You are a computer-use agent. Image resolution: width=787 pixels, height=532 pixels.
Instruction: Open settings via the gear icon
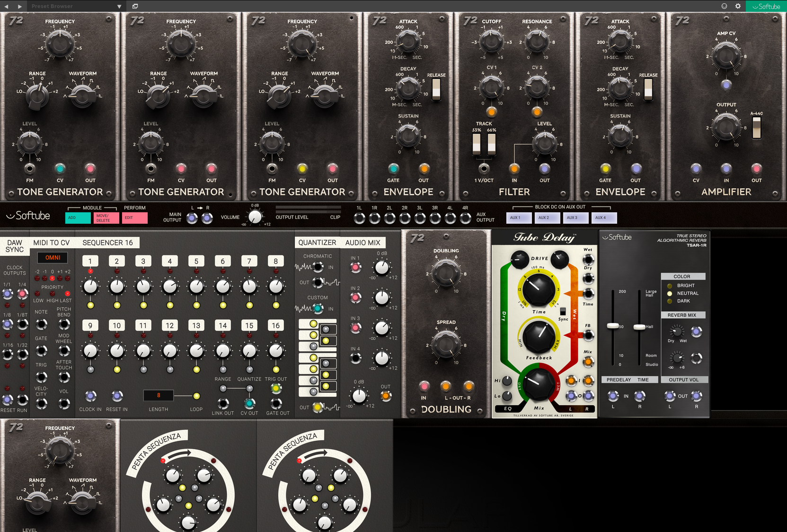[x=737, y=6]
